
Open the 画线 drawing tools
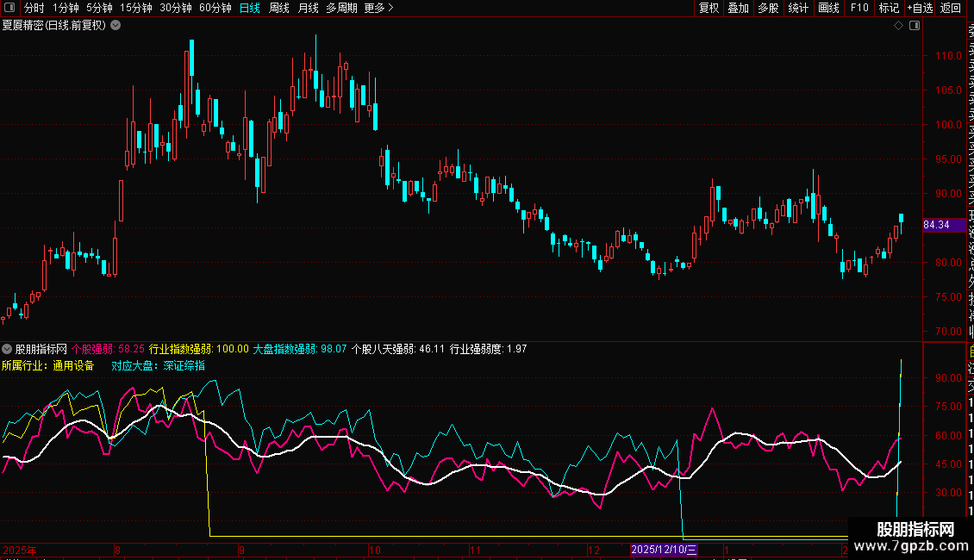click(x=828, y=8)
